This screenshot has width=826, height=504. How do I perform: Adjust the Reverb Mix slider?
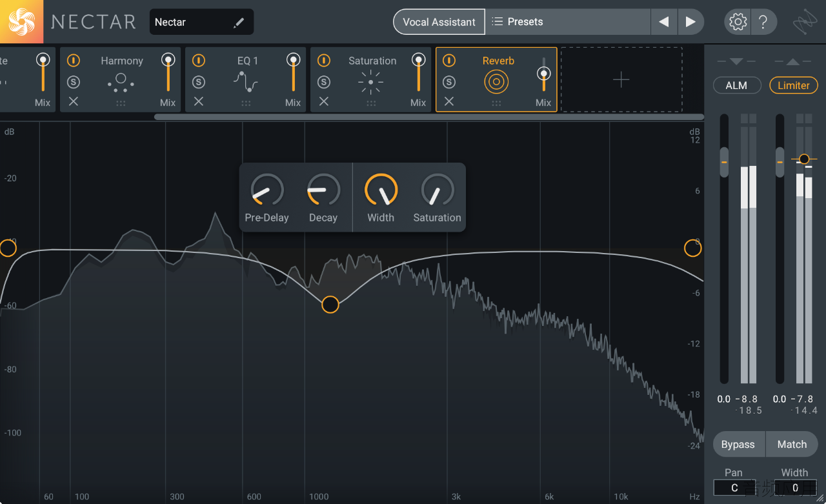[543, 74]
